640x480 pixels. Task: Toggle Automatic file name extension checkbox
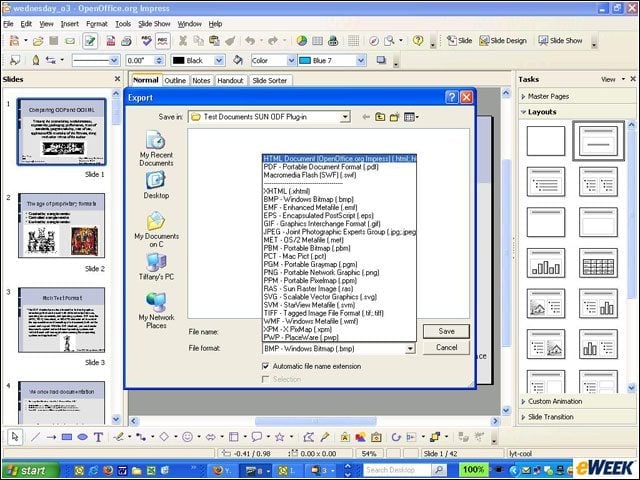(x=265, y=366)
